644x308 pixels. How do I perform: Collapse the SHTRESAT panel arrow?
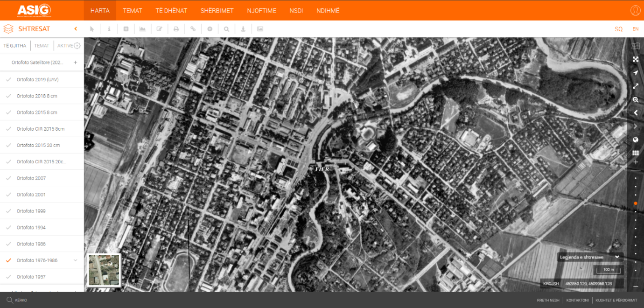click(x=76, y=29)
